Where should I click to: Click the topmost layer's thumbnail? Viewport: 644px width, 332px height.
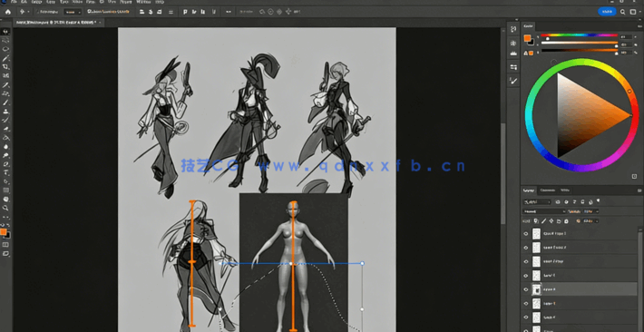[x=536, y=234]
